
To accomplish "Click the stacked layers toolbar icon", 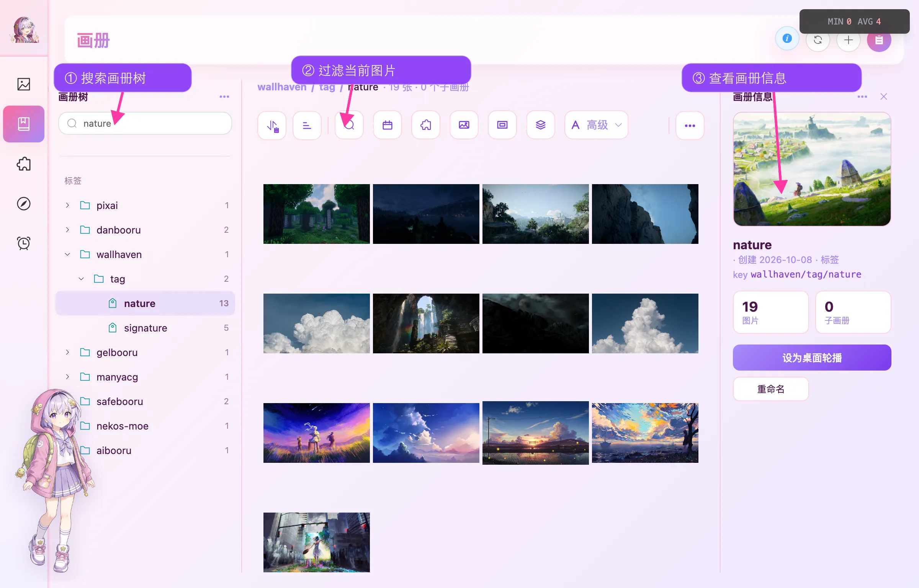I will click(x=541, y=125).
